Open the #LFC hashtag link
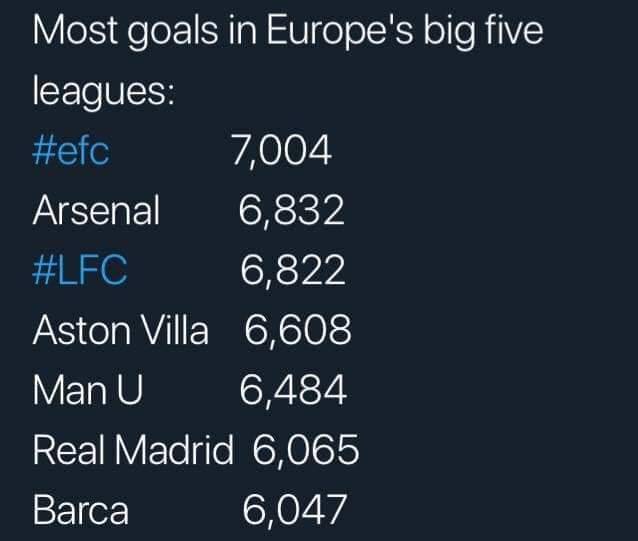 pos(80,271)
